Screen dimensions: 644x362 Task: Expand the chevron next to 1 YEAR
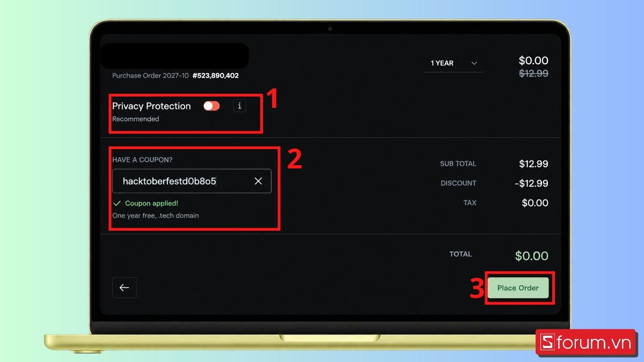(474, 63)
